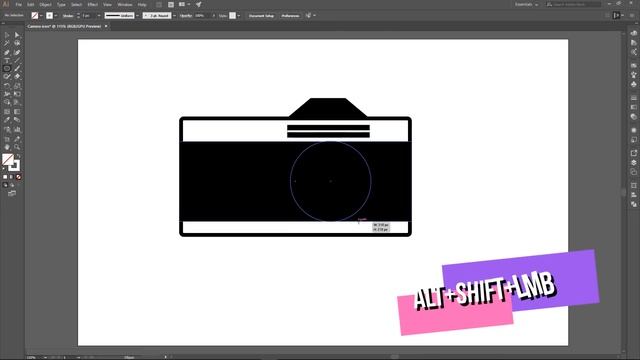Image resolution: width=640 pixels, height=360 pixels.
Task: Open the Window menu
Action: point(125,4)
